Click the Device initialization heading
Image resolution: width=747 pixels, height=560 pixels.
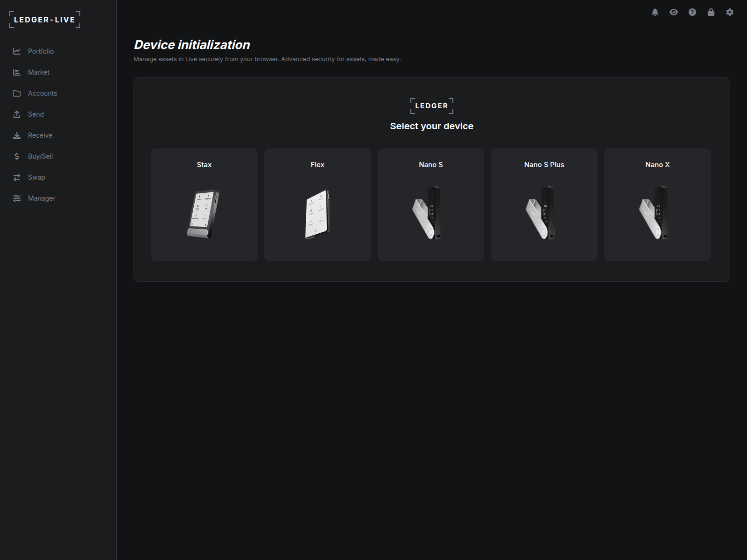[x=192, y=45]
